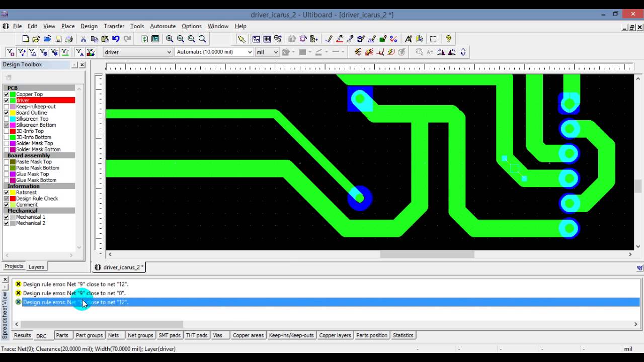Open the Nets spreadsheet tab
The image size is (644, 362).
[114, 335]
